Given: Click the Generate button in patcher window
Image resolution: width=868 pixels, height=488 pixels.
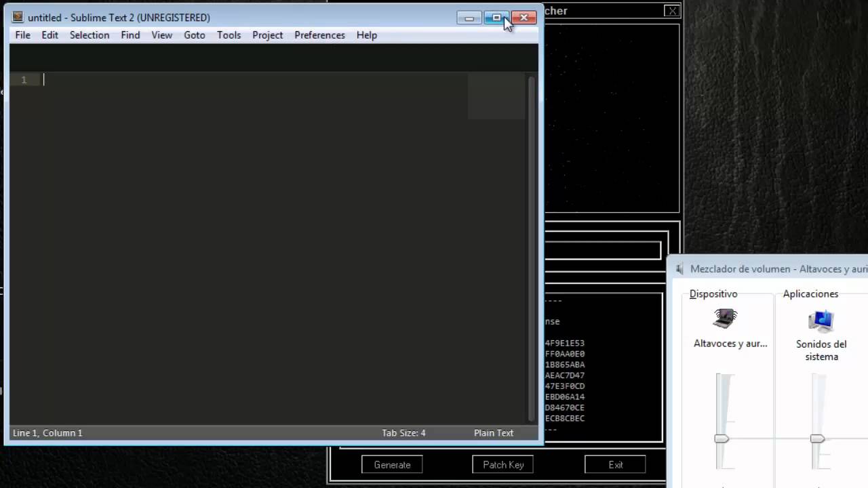Looking at the screenshot, I should click(392, 465).
